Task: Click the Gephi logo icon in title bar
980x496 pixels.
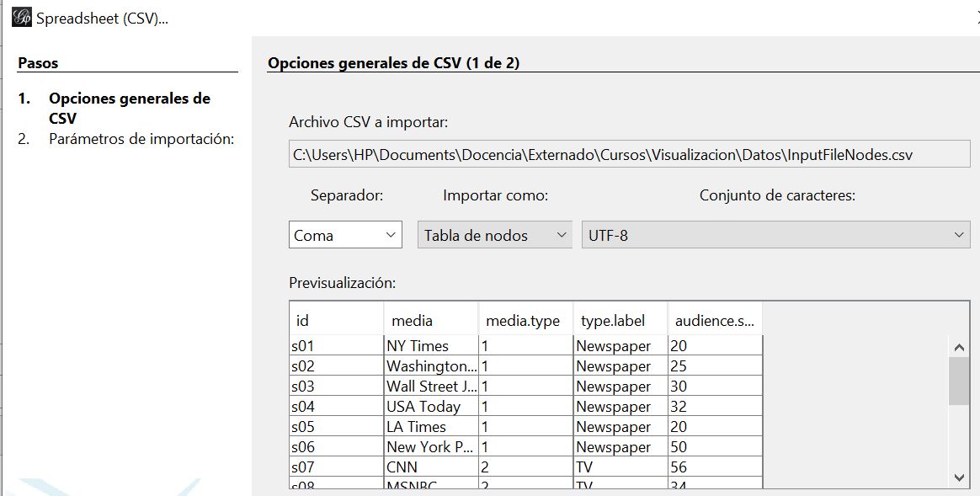Action: 21,18
